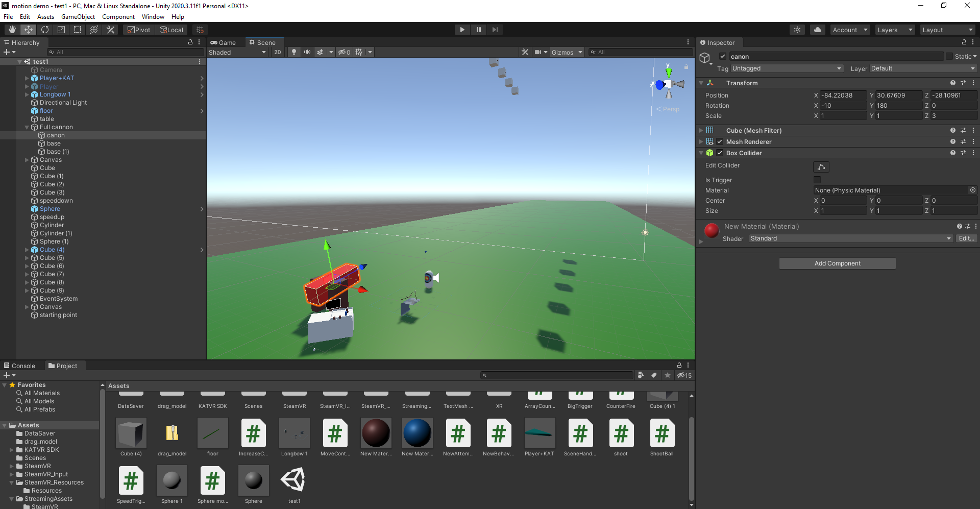Viewport: 980px width, 509px height.
Task: Select the Rect transform tool
Action: point(78,30)
